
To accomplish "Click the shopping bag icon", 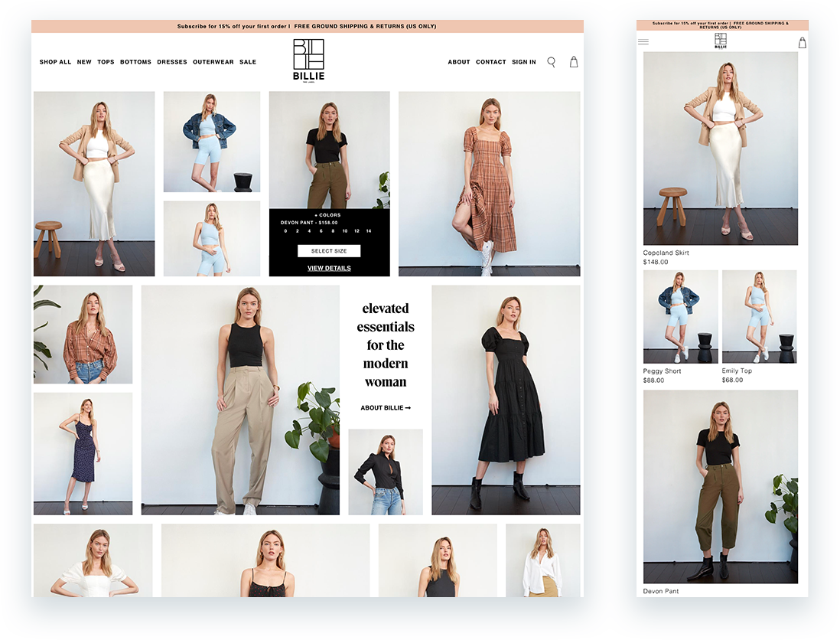I will coord(574,62).
